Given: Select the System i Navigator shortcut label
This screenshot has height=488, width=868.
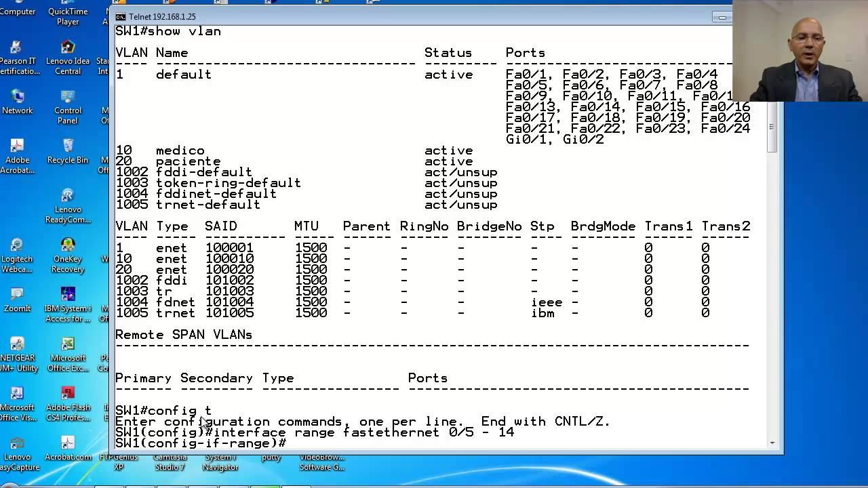Looking at the screenshot, I should [x=220, y=462].
